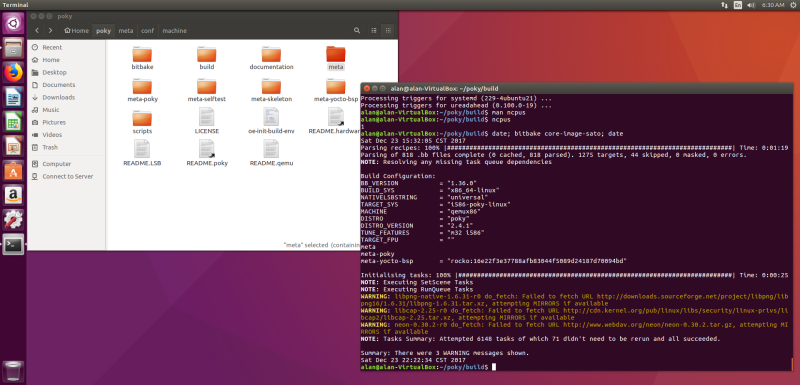Select the README.qemu file

pos(271,153)
